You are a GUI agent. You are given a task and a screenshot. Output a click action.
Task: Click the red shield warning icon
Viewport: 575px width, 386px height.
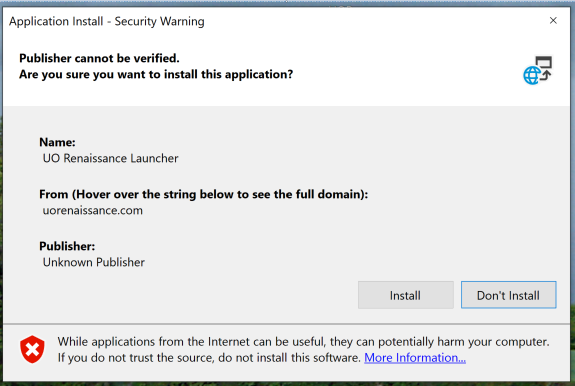pos(32,349)
